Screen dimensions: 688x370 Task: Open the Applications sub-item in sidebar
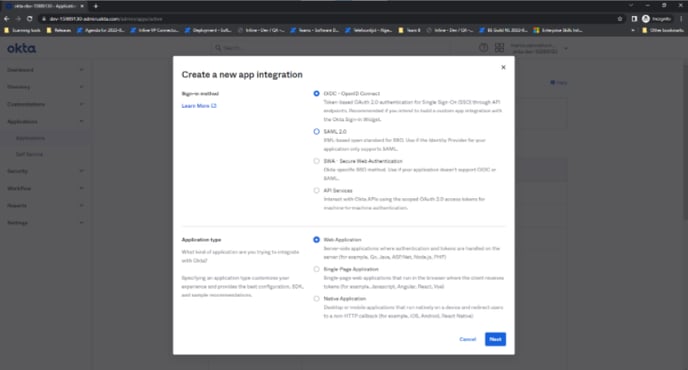pyautogui.click(x=30, y=138)
